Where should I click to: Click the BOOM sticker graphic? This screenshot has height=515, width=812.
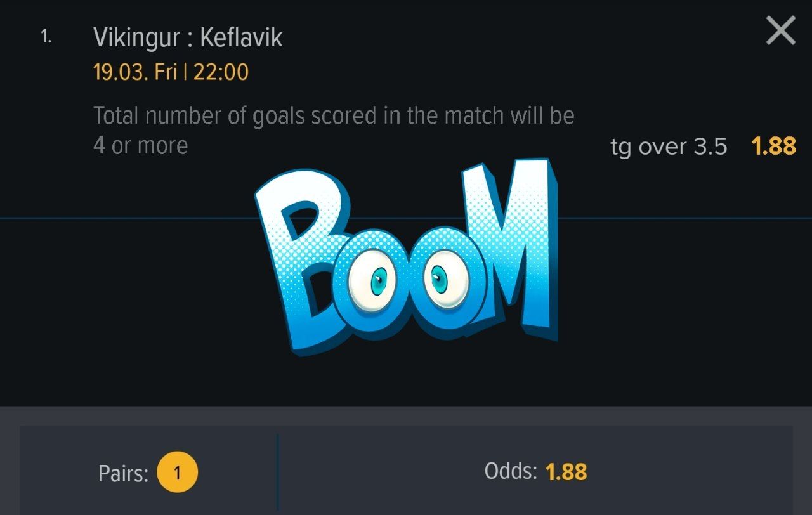406,257
